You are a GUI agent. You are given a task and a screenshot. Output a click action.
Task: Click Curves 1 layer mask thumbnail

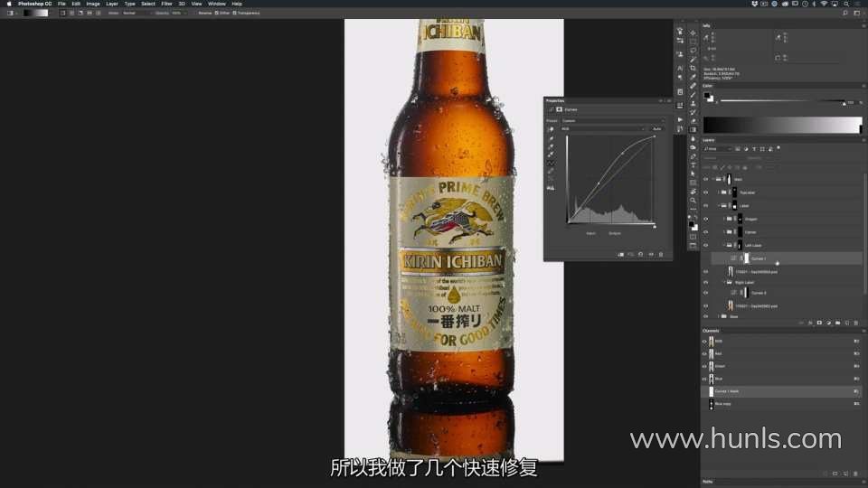[746, 258]
